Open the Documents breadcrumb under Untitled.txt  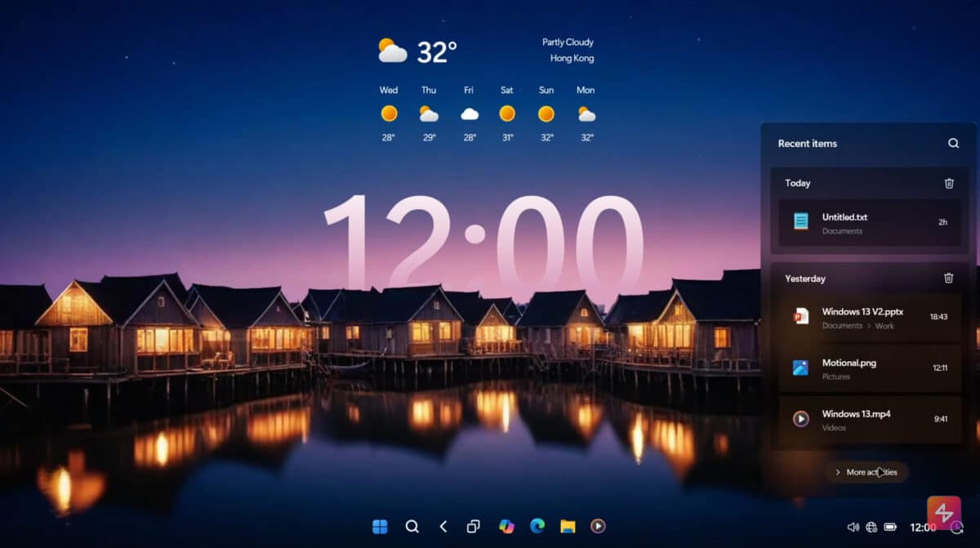click(841, 231)
